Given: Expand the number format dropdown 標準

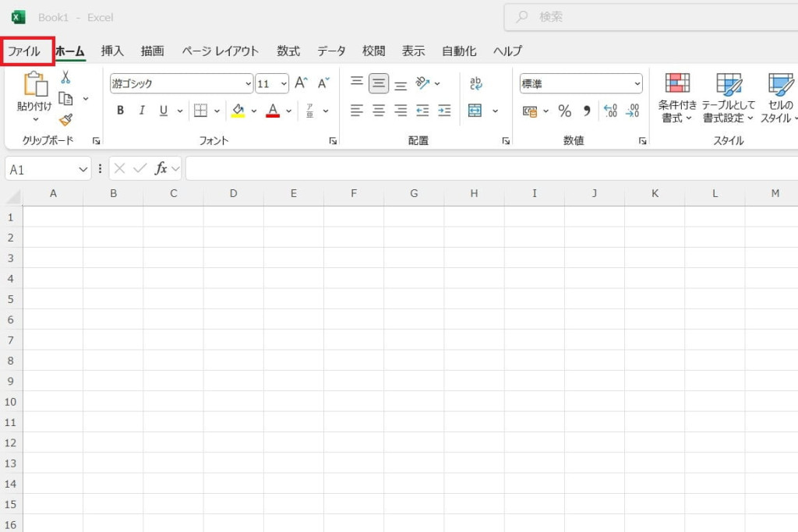Looking at the screenshot, I should click(637, 83).
